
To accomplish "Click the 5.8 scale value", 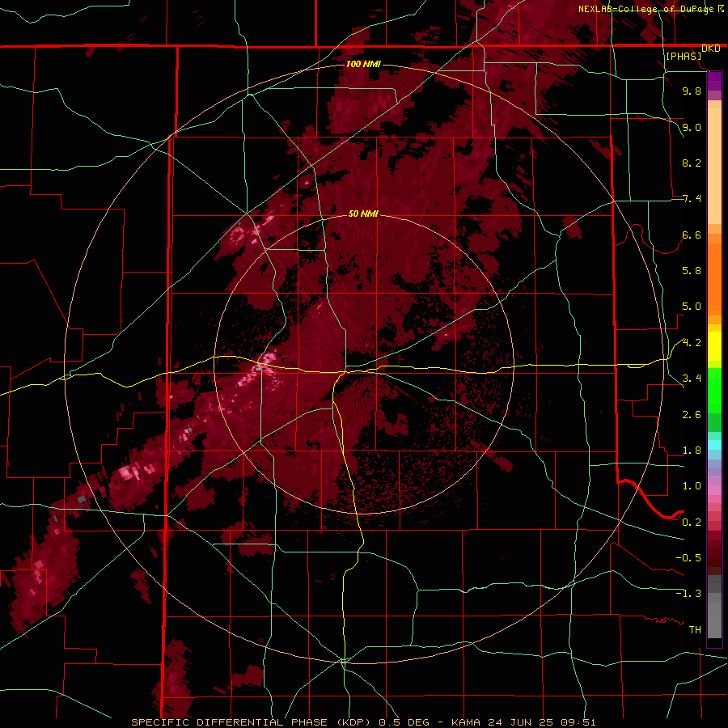I will [x=692, y=271].
